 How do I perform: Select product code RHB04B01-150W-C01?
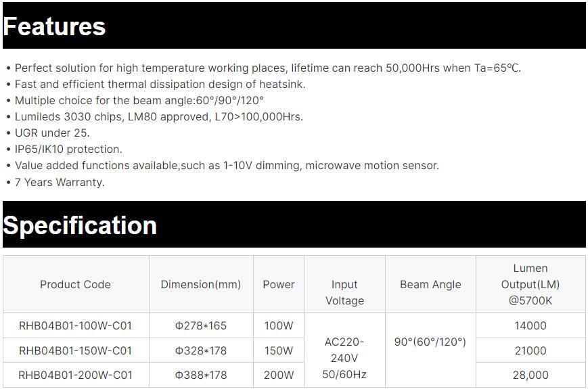pyautogui.click(x=75, y=350)
